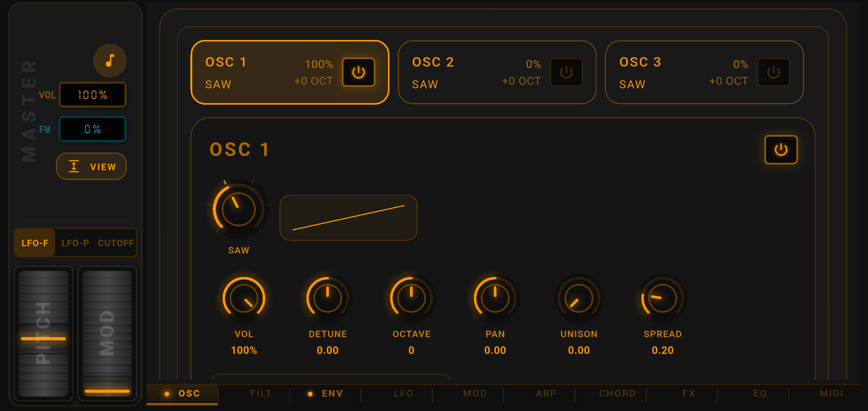Enable OSC 2 with its power button
Screen dimensions: 868x411
click(566, 72)
